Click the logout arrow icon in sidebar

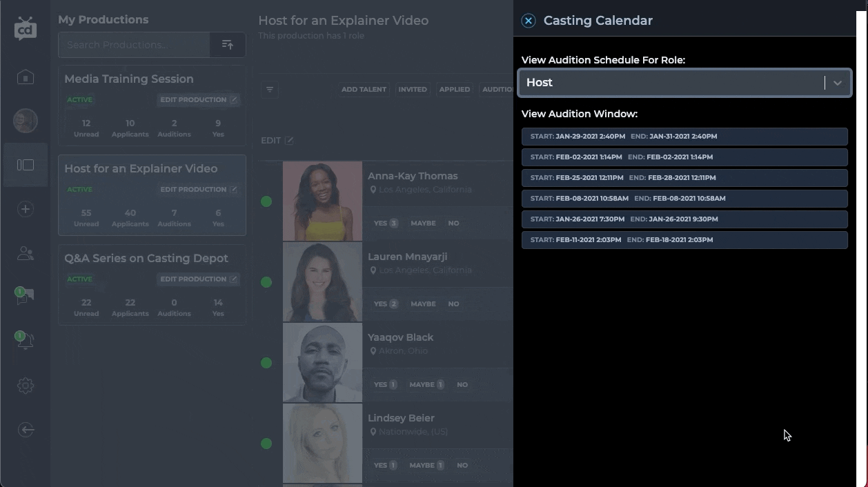click(x=26, y=430)
